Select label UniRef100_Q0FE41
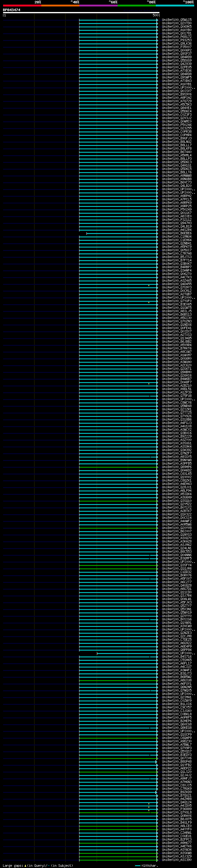Viewport: 197px width, 868px height. 177,328
